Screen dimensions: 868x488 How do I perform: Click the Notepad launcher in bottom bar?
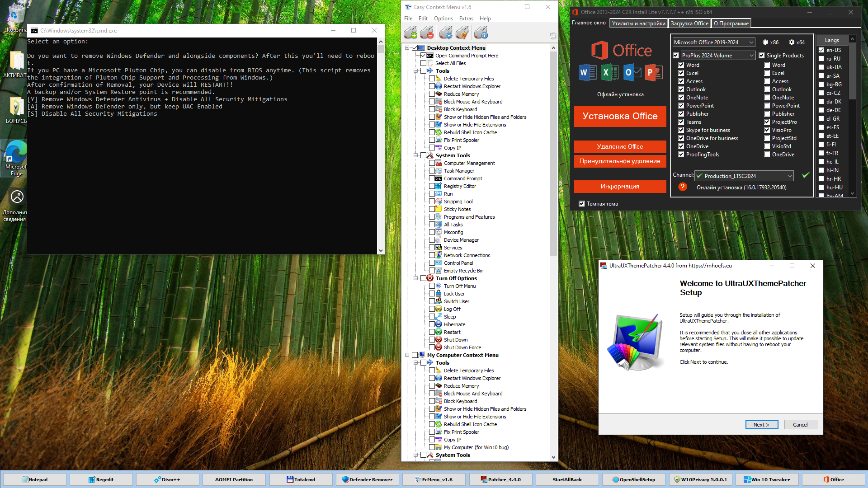tap(34, 479)
